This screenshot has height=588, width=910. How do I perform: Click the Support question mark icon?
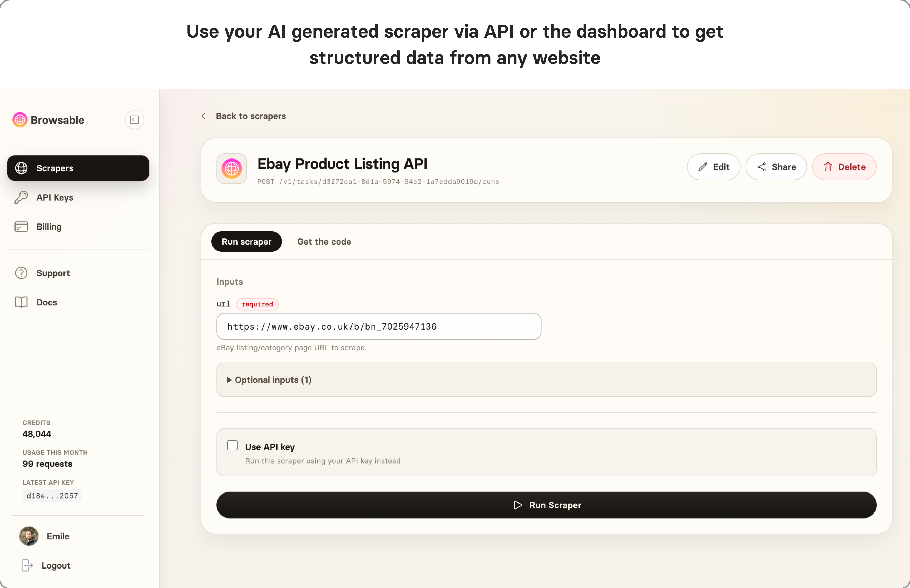[21, 273]
